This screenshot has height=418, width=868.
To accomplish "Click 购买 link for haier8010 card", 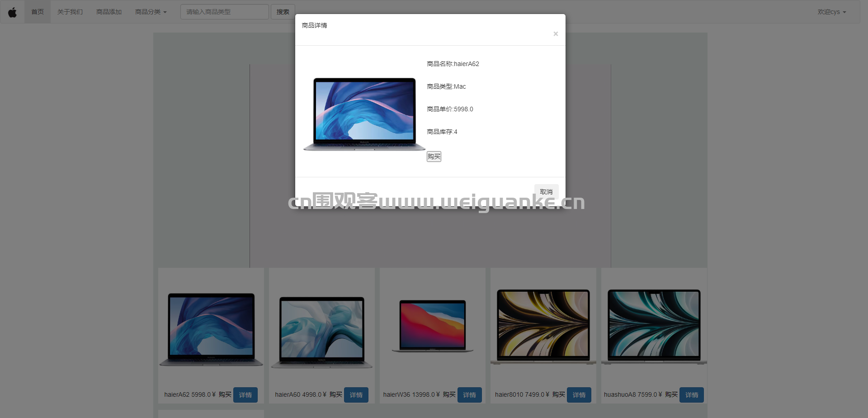I will tap(559, 394).
